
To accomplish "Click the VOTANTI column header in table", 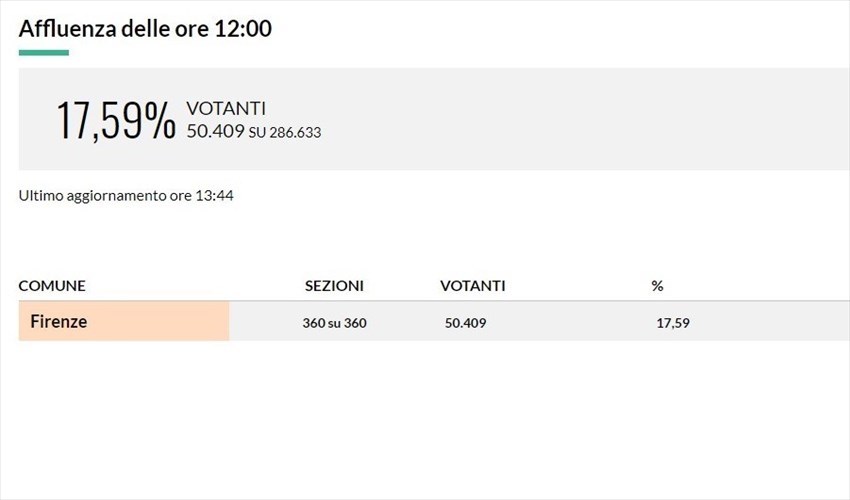I will 472,286.
